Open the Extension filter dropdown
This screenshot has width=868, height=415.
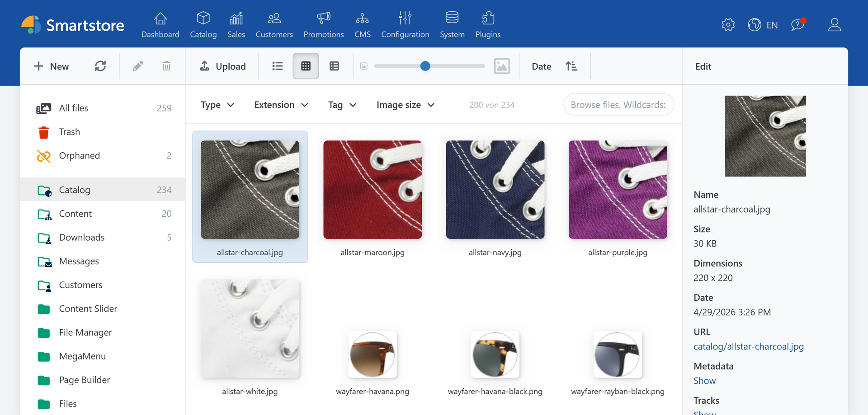point(281,105)
